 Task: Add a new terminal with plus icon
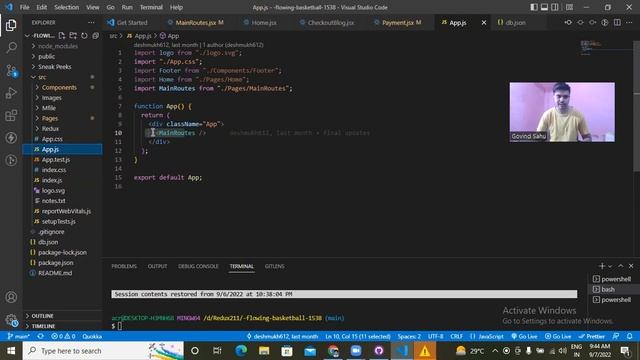(602, 266)
